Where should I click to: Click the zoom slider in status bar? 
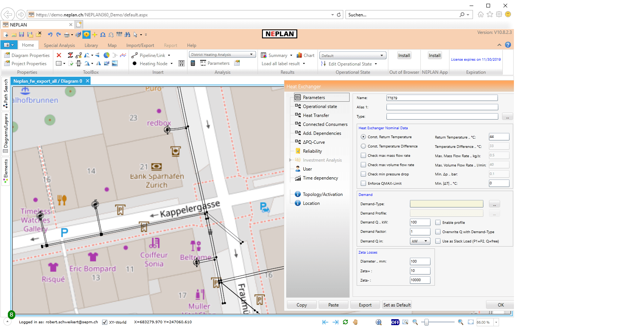pos(427,322)
